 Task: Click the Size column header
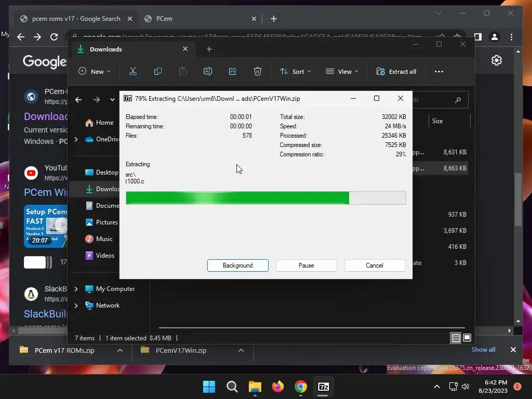coord(449,121)
